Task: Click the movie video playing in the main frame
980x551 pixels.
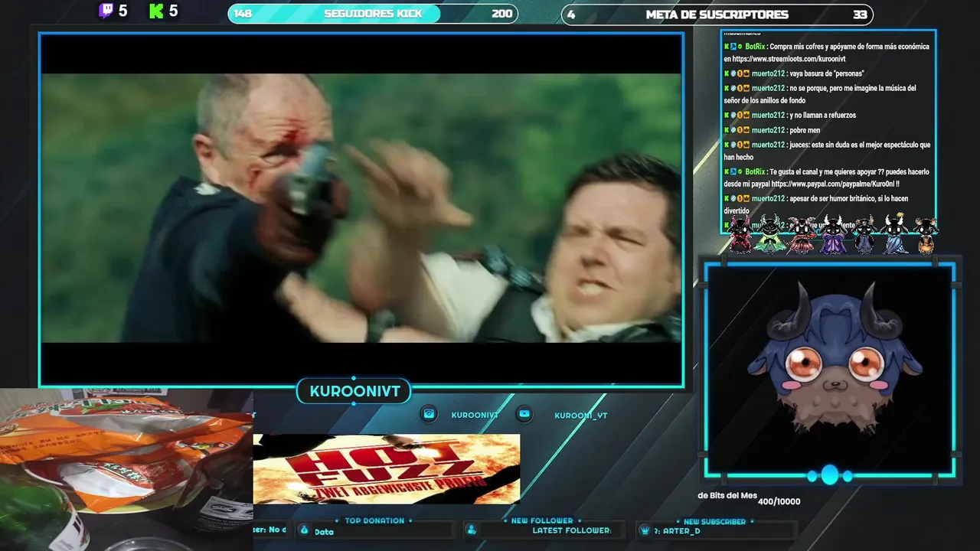Action: pos(361,208)
